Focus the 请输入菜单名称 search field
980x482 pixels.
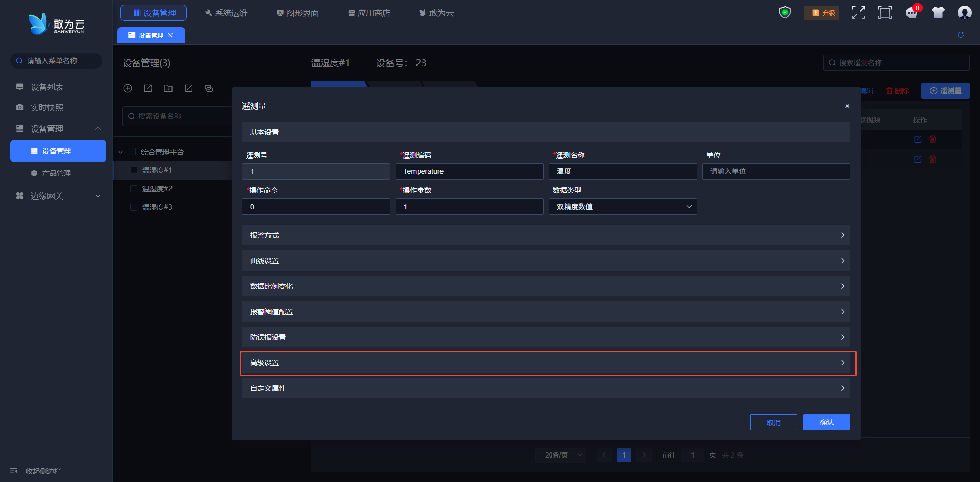(56, 61)
